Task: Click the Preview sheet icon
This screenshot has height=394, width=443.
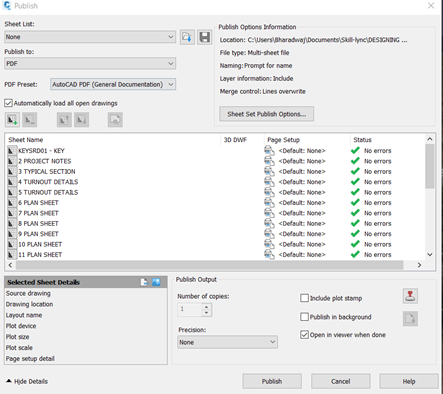Action: (115, 119)
